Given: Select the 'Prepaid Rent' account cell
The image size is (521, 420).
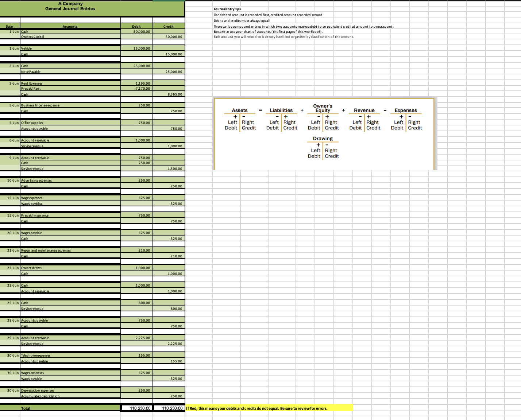Looking at the screenshot, I should point(70,89).
